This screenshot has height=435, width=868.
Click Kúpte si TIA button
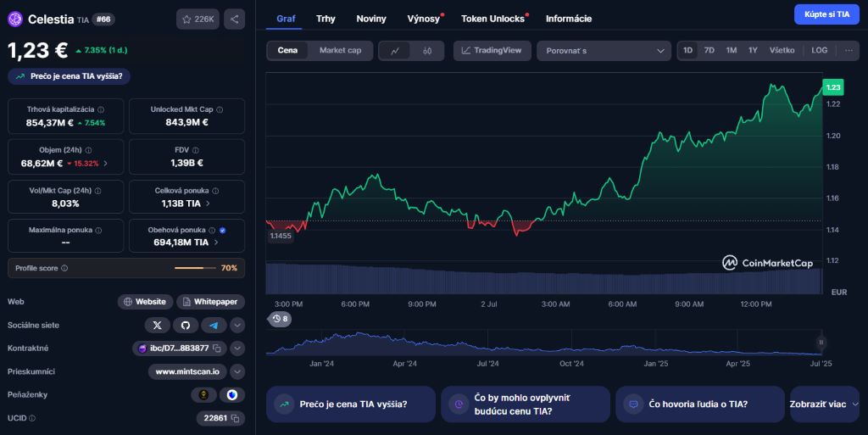tap(826, 14)
